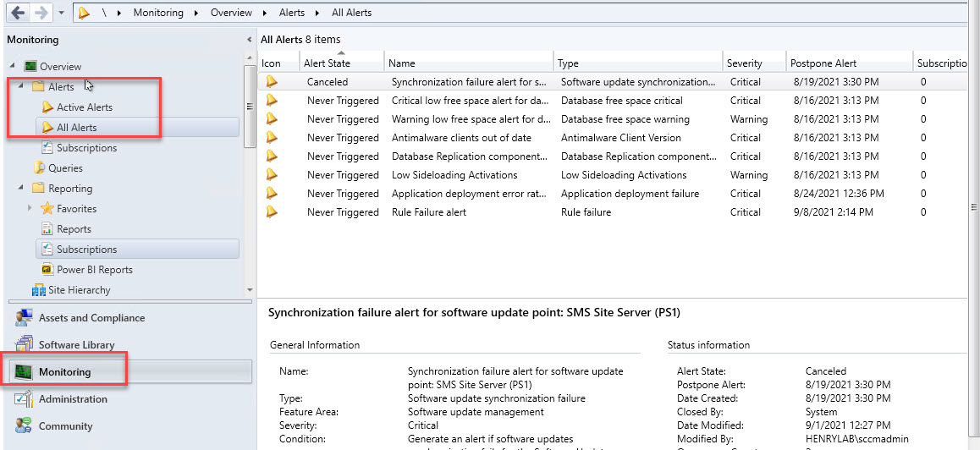Open the Administration workspace
Image resolution: width=980 pixels, height=450 pixels.
tap(73, 399)
